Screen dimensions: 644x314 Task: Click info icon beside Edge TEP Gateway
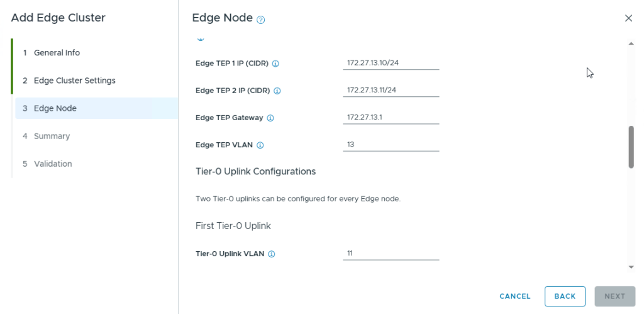(270, 118)
